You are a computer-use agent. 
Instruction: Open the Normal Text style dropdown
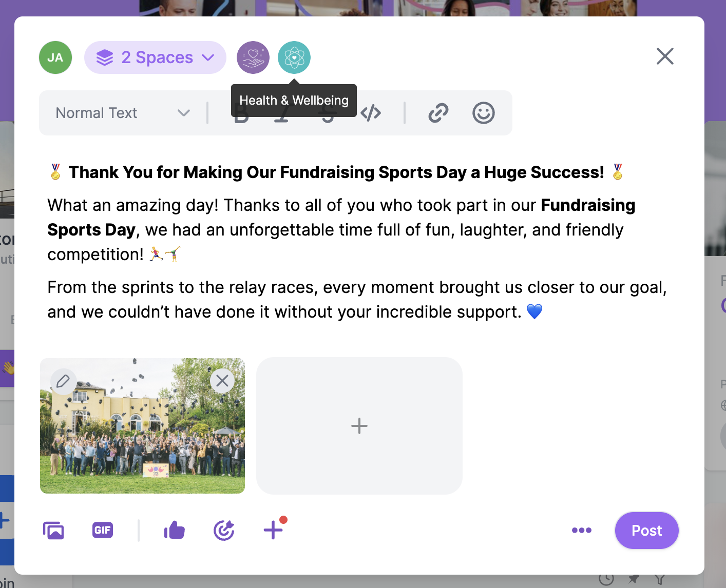pos(123,113)
